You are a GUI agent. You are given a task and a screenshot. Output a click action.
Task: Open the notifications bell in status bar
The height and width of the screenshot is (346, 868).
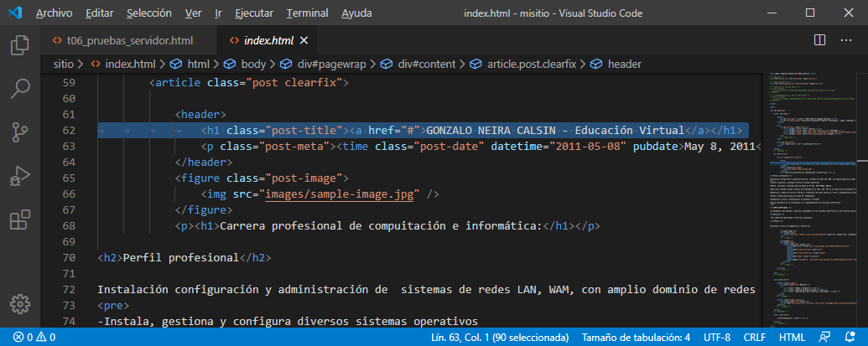tap(850, 337)
